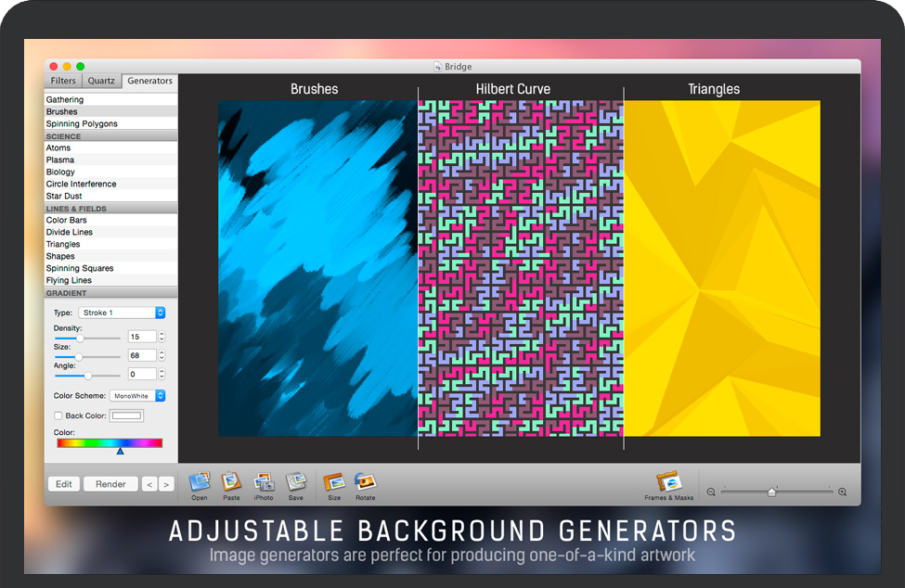The width and height of the screenshot is (905, 588).
Task: Open the Color Scheme dropdown
Action: 137,396
